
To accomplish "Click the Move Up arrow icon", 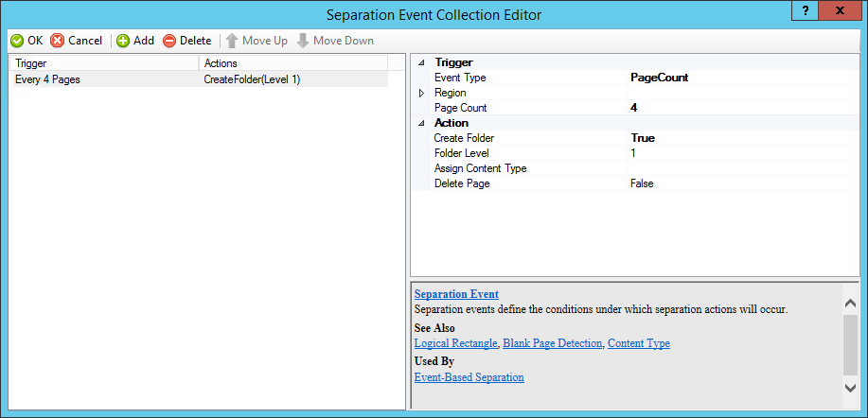I will pos(231,41).
